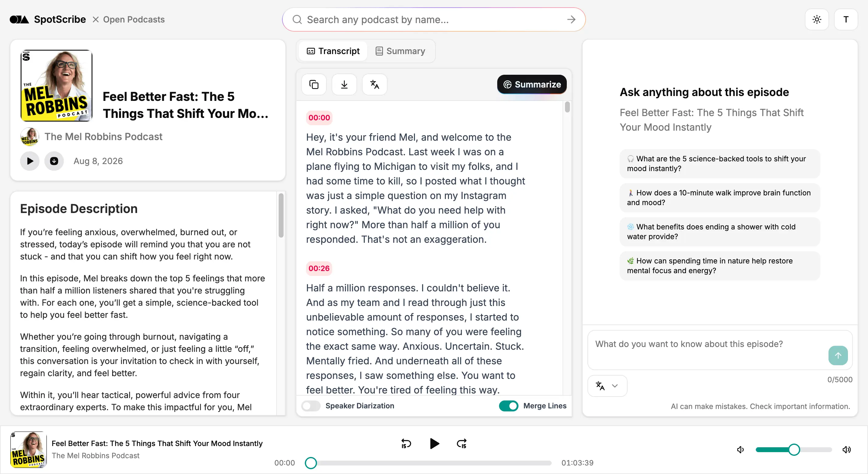Screen dimensions: 868x474
Task: Ask how nature restores mental focus
Action: point(719,266)
